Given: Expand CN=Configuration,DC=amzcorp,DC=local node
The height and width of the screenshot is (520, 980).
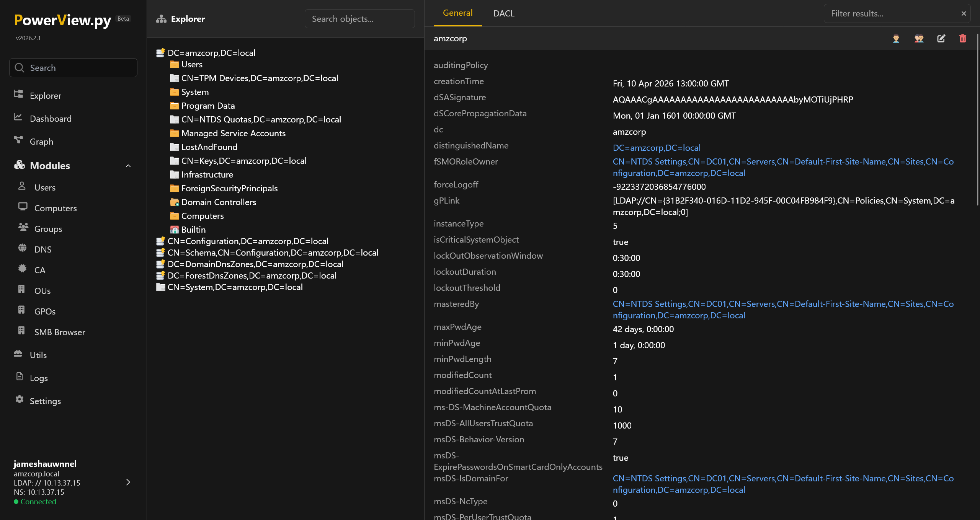Looking at the screenshot, I should point(248,241).
